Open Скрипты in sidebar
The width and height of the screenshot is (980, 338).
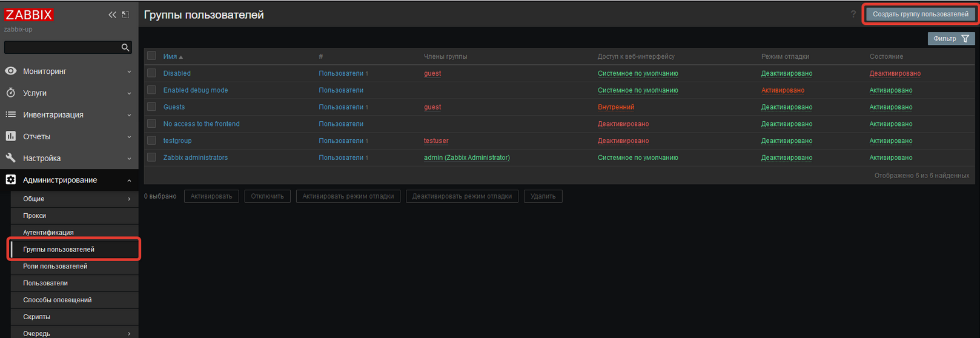pos(37,317)
